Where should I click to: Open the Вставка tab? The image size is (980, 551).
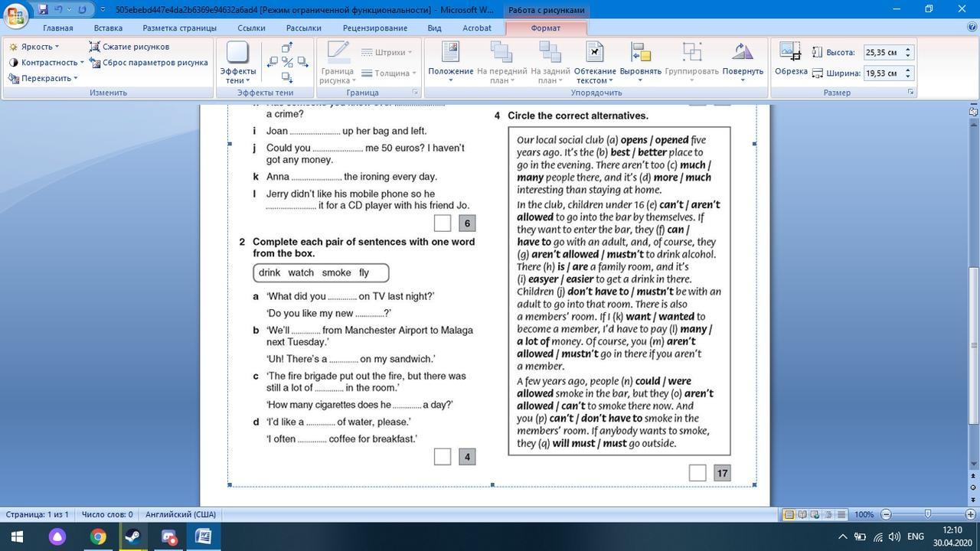point(108,28)
